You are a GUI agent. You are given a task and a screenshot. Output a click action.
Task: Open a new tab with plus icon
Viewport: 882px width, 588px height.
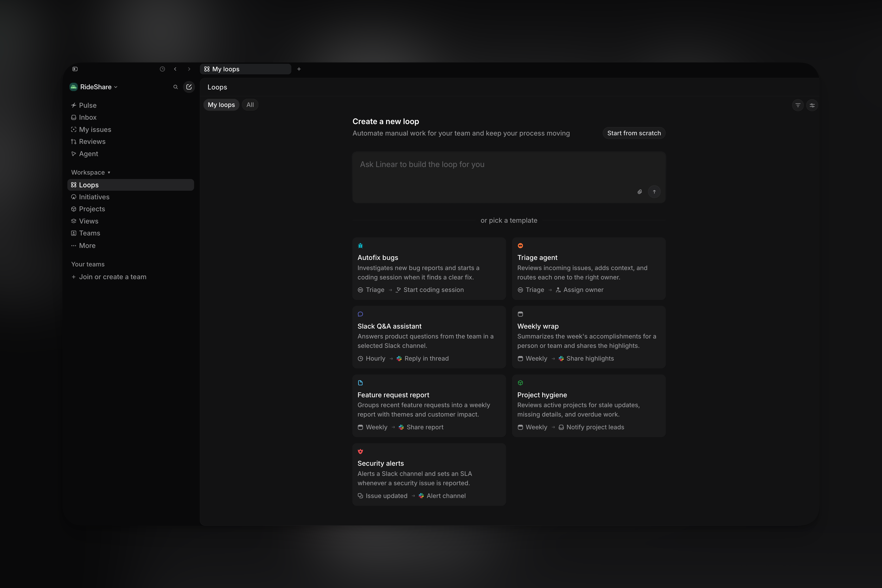(299, 69)
